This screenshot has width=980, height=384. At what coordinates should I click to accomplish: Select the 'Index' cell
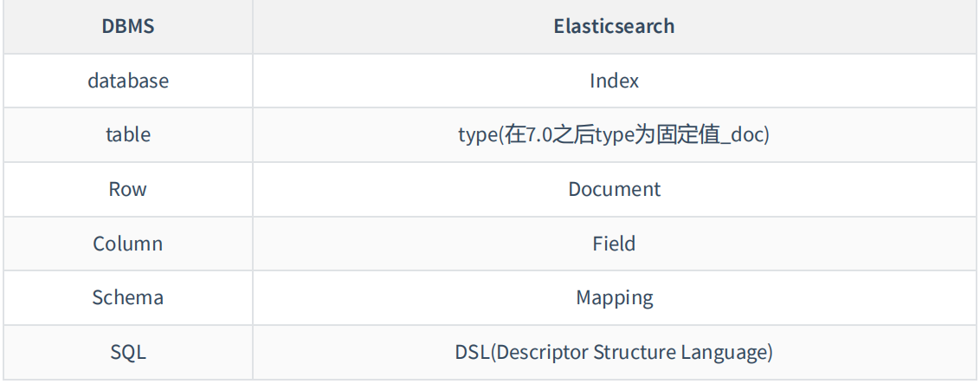614,81
